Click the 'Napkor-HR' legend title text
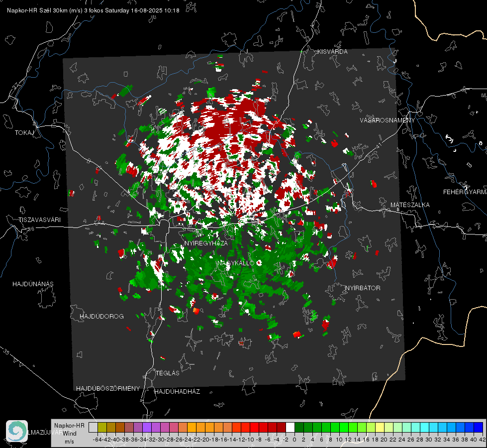487x448 pixels. coord(69,426)
